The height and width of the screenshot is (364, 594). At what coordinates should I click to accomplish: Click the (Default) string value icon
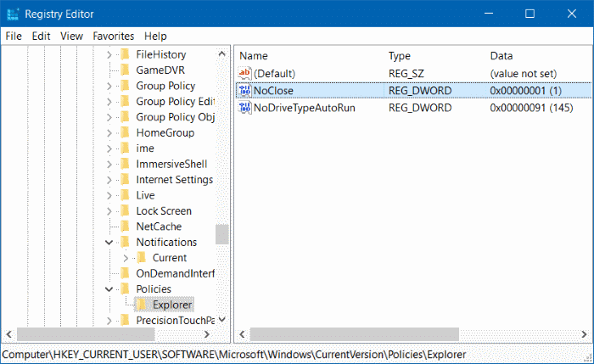point(244,73)
